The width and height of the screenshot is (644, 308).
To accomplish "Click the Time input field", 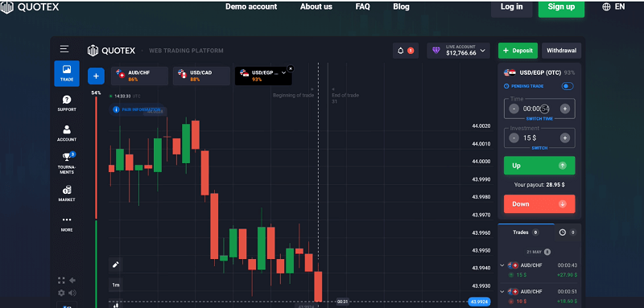I will tap(539, 109).
